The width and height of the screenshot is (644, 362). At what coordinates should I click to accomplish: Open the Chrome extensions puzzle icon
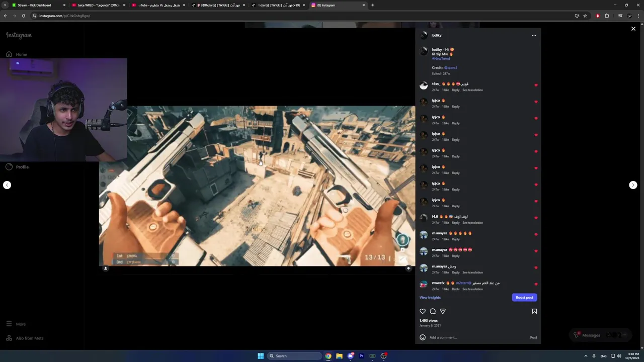click(607, 16)
